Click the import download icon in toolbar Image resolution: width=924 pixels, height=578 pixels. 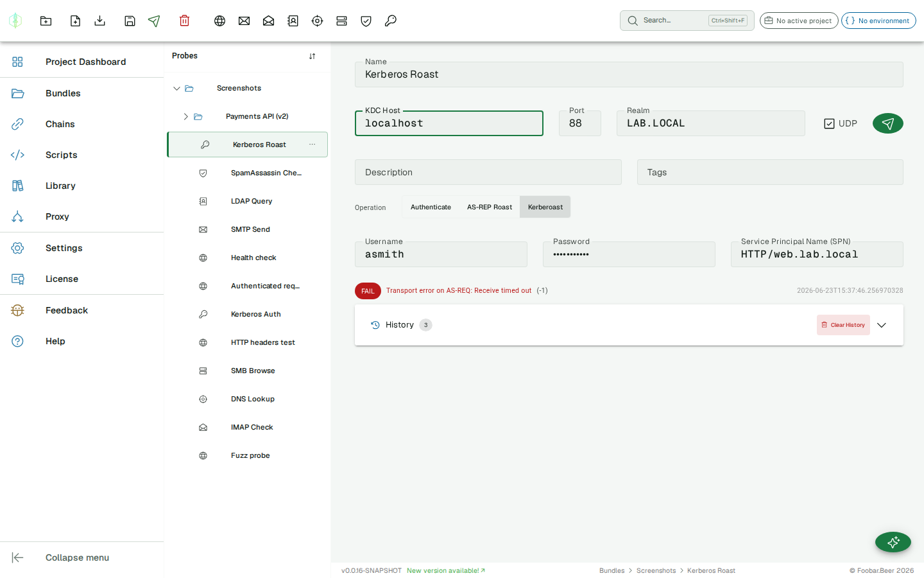99,21
